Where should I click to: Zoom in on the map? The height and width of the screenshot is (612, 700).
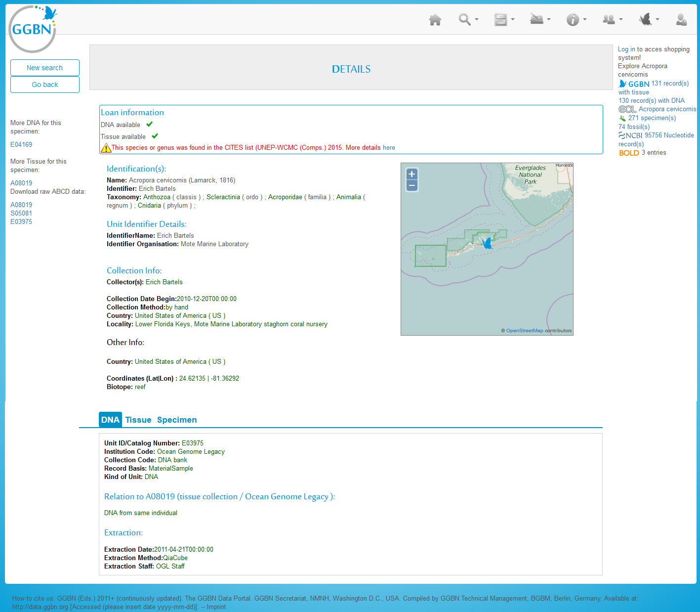(412, 174)
